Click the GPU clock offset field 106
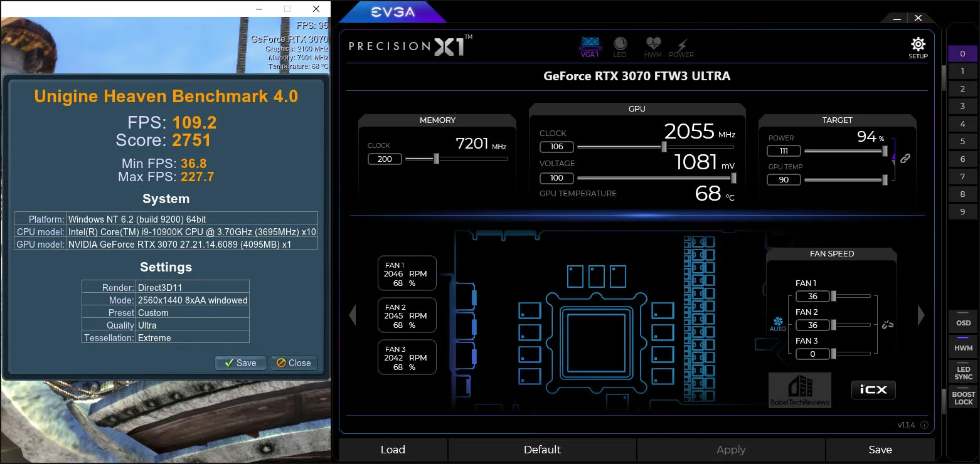980x464 pixels. point(557,147)
